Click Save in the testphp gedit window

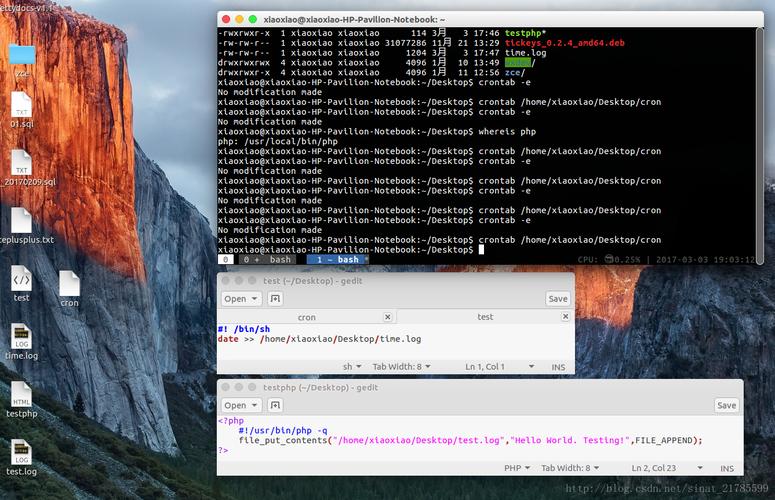pos(727,405)
